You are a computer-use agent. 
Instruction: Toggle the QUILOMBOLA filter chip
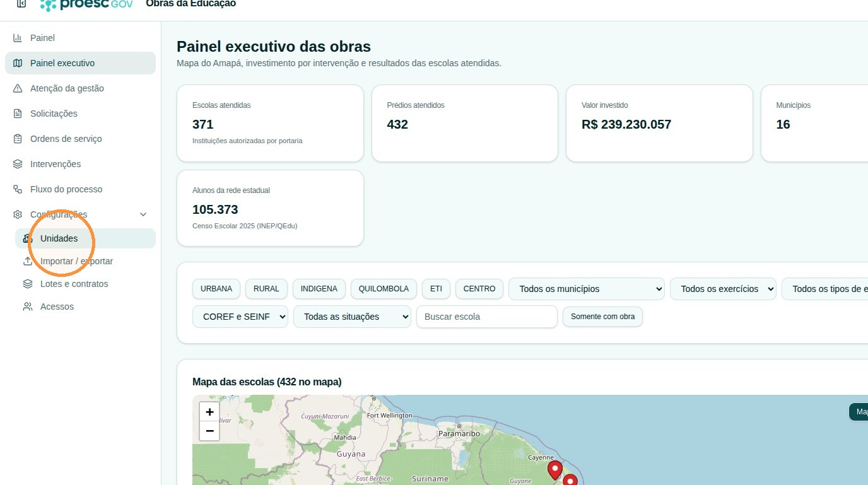click(384, 289)
